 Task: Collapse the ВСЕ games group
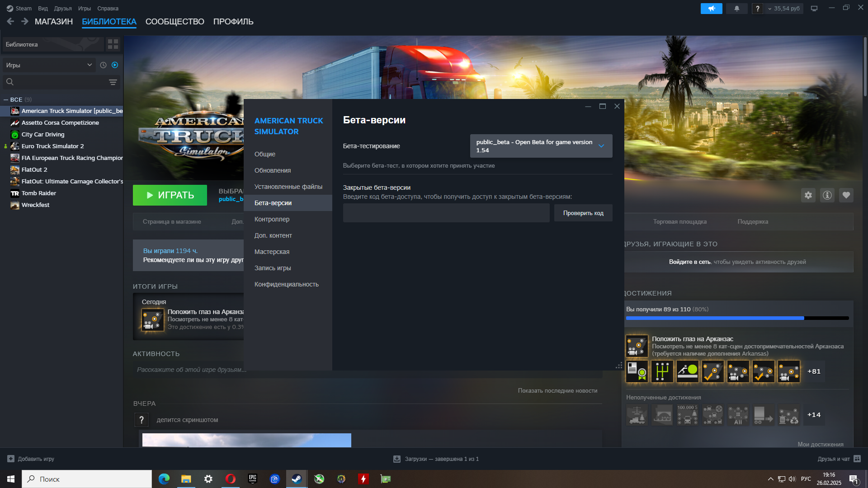(x=6, y=100)
